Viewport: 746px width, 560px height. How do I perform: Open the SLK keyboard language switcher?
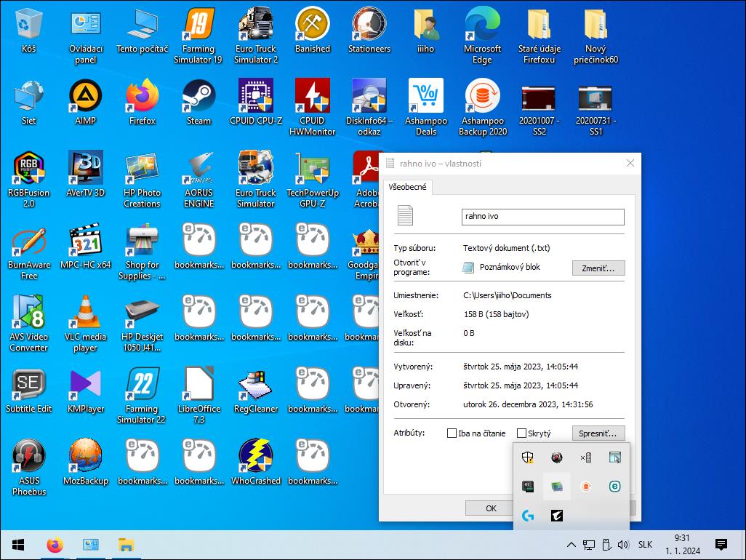[x=645, y=545]
